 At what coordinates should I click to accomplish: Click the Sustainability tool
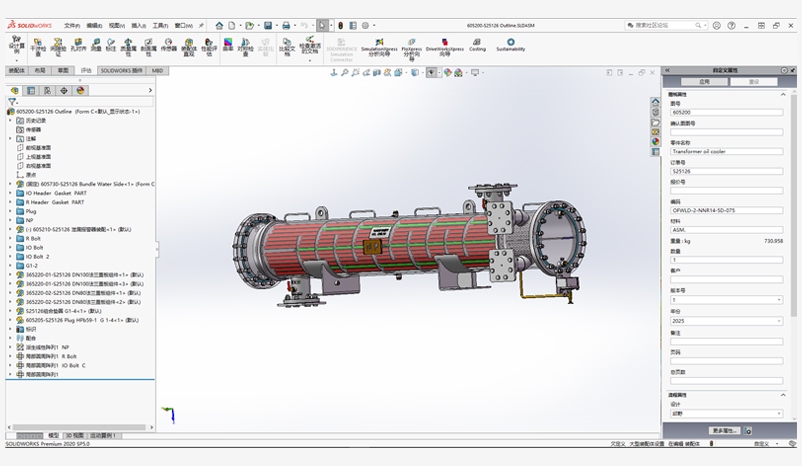[510, 45]
